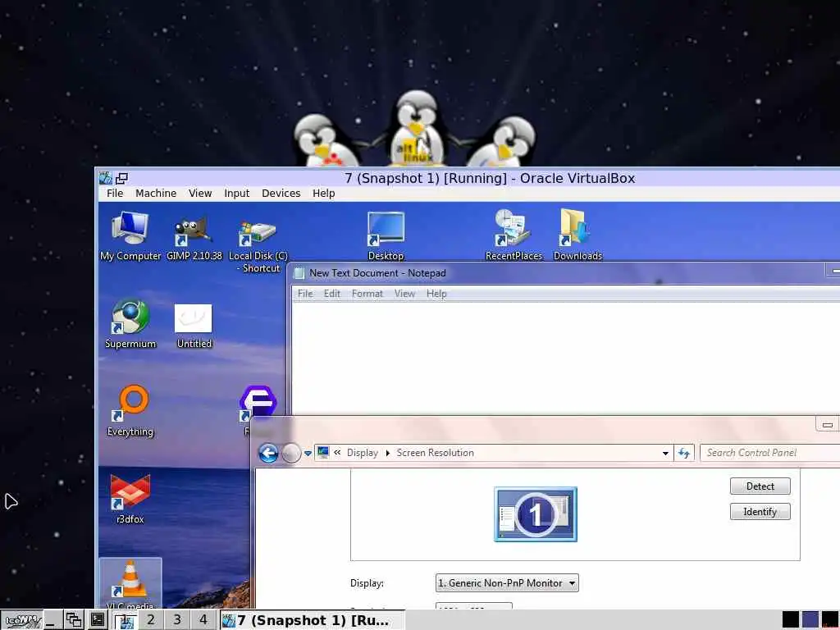Click the Detect button
This screenshot has width=840, height=630.
[x=760, y=486]
